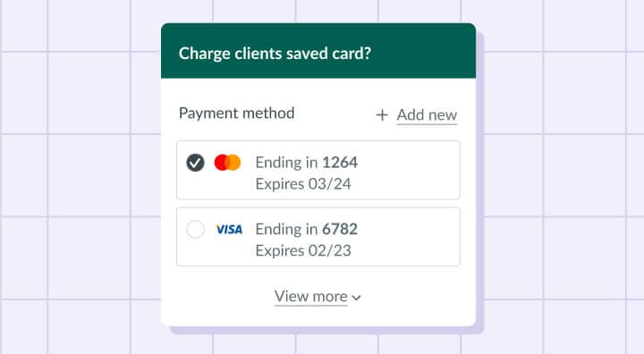Select the Visa card radio button
Viewport: 644px width, 354px height.
tap(195, 229)
